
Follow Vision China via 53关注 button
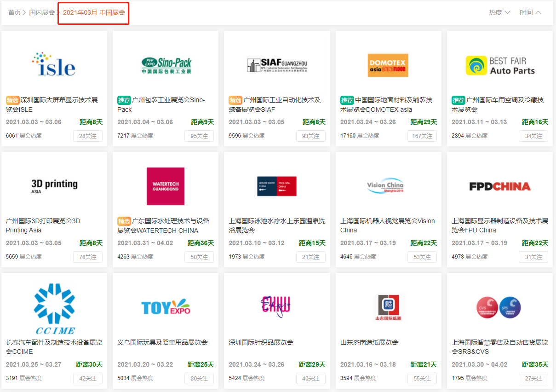pos(422,257)
